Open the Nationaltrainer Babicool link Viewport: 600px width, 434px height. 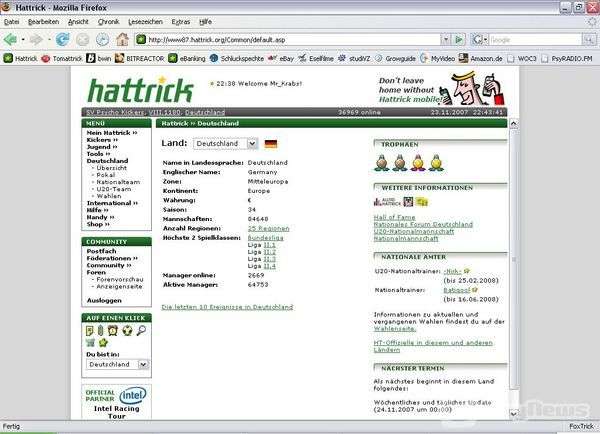coord(457,290)
